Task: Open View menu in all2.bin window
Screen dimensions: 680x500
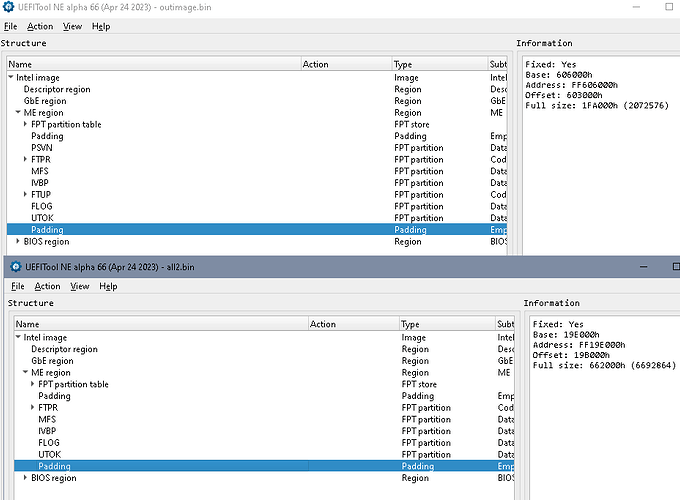Action: 79,286
